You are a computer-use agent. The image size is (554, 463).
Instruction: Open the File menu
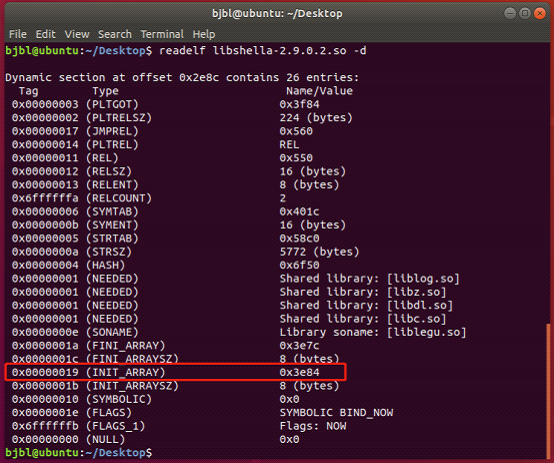pos(18,34)
